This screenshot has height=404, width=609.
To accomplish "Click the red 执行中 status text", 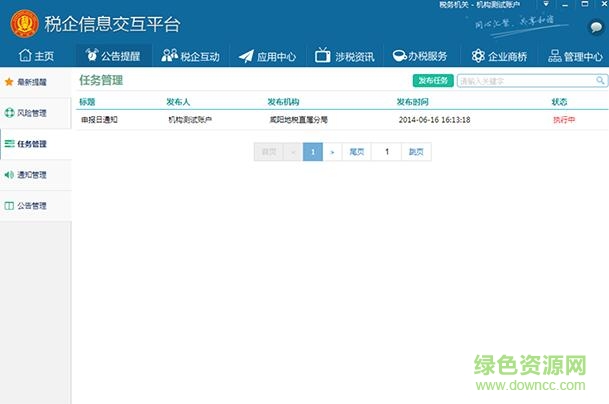I will 564,120.
